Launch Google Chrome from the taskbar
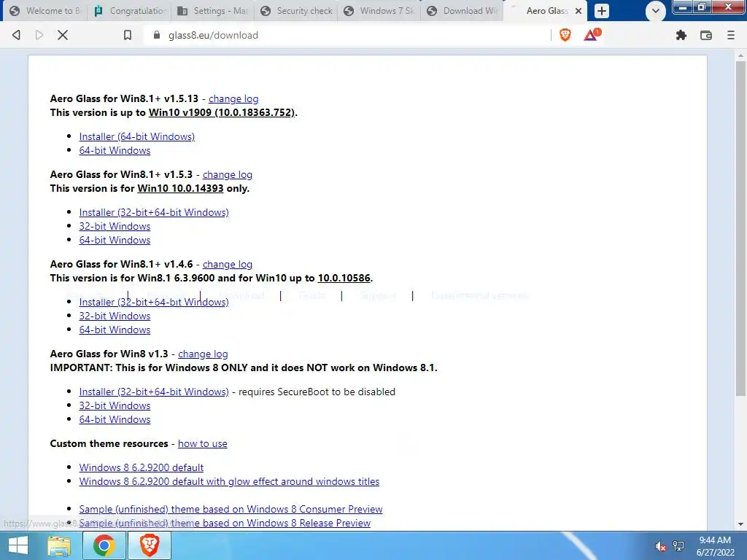Image resolution: width=747 pixels, height=560 pixels. 104,545
